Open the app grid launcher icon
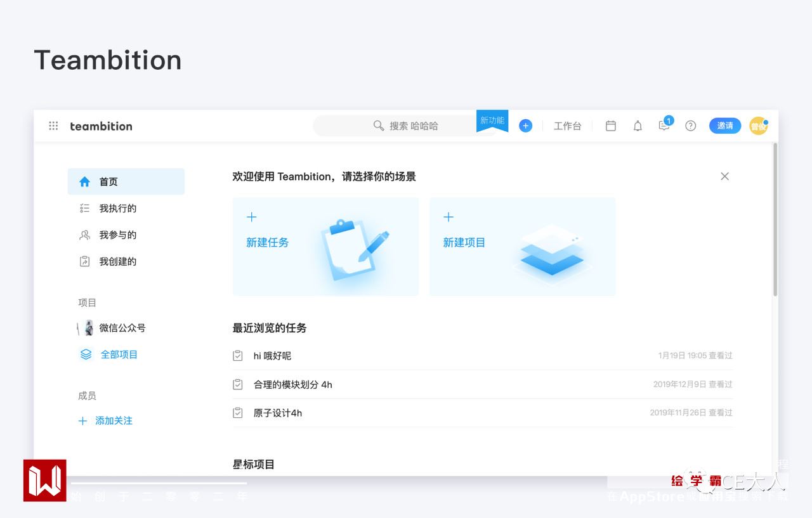 click(53, 126)
